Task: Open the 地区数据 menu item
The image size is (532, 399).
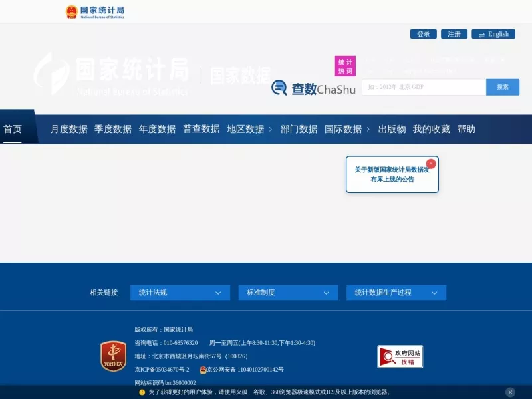Action: point(245,129)
